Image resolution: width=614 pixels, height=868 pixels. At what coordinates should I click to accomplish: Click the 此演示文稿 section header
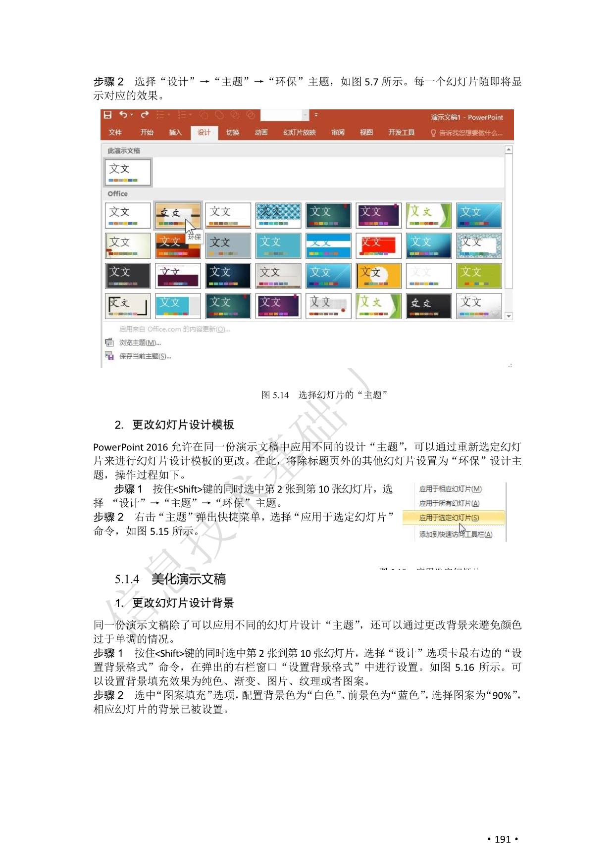[x=124, y=150]
